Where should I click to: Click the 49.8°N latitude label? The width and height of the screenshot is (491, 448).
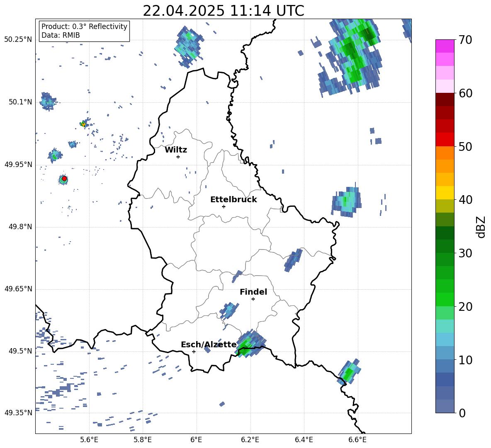20,227
